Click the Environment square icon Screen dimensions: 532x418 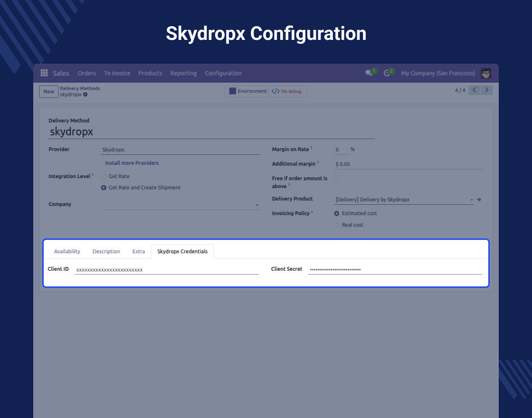(x=232, y=91)
